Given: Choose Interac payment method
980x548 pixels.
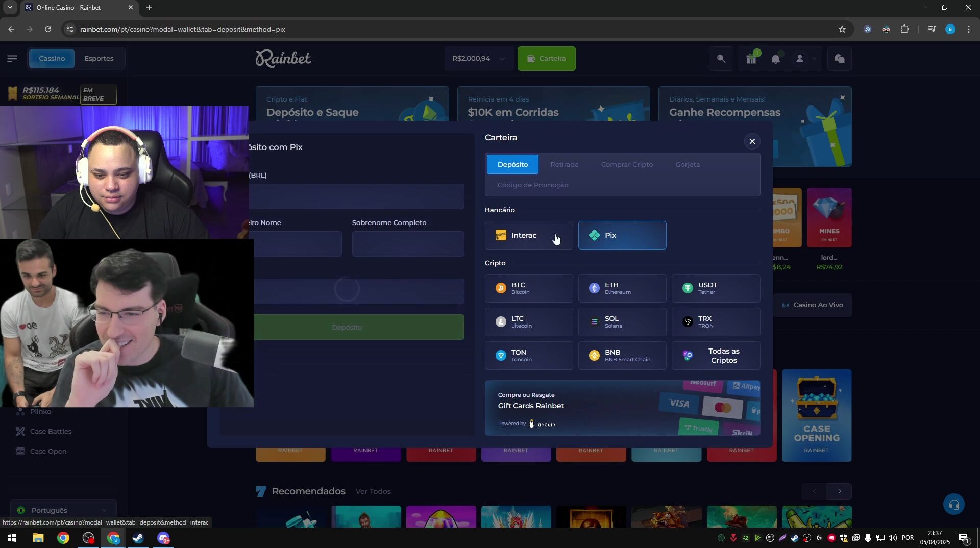Looking at the screenshot, I should point(529,235).
